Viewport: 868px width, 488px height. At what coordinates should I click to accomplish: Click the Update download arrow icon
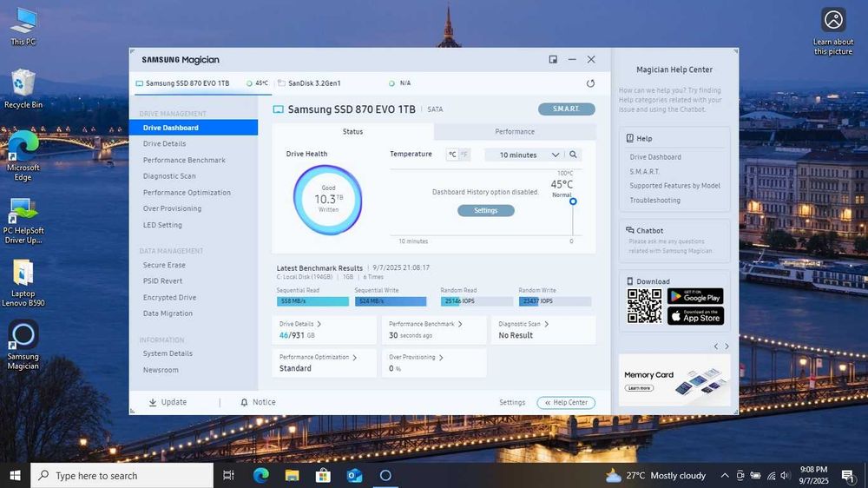click(x=152, y=402)
